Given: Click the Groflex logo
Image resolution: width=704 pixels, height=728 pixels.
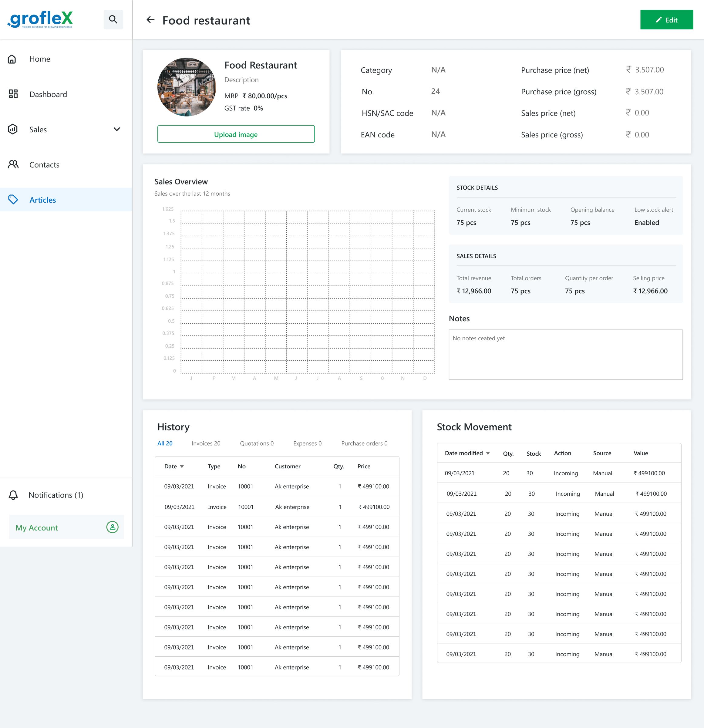Looking at the screenshot, I should click(x=39, y=19).
